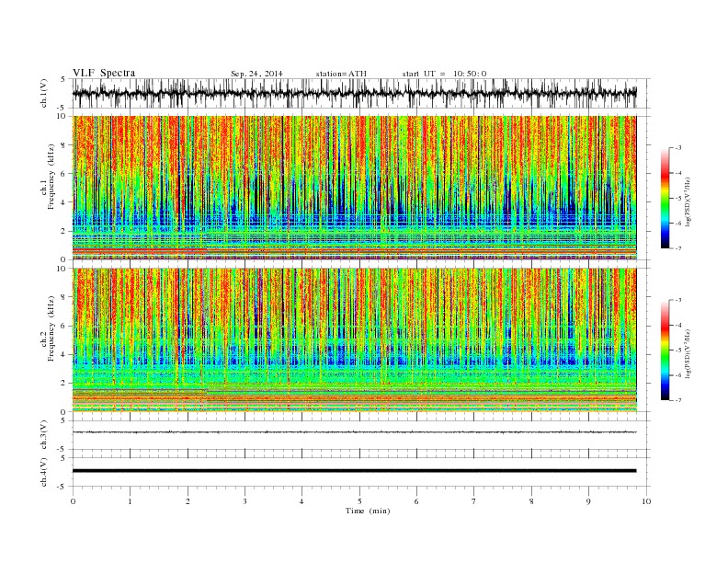Screen dimensions: 728x563
Task: Click time axis tick label '7'
Action: click(474, 501)
